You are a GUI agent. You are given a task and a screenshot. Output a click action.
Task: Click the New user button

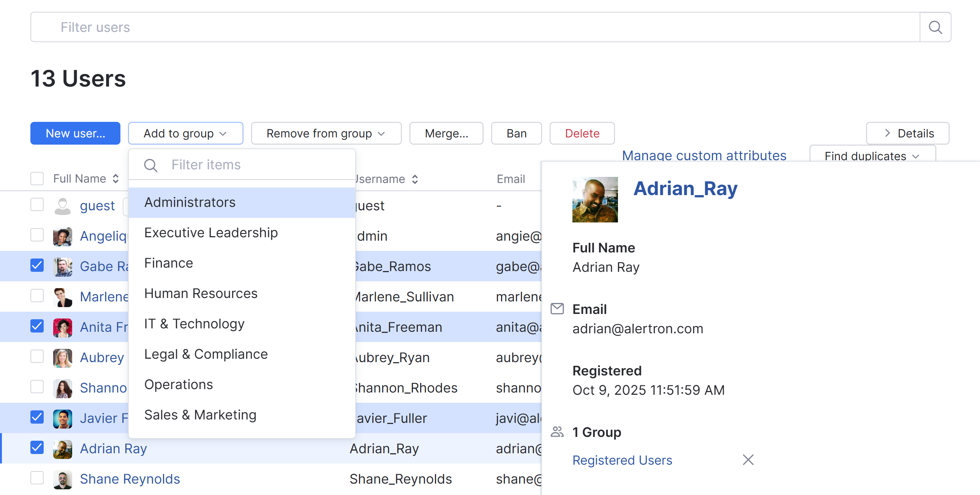click(75, 133)
